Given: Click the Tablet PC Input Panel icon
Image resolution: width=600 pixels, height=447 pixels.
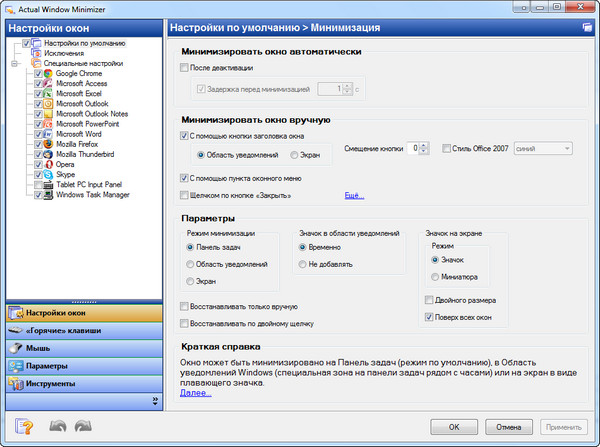Looking at the screenshot, I should [48, 185].
